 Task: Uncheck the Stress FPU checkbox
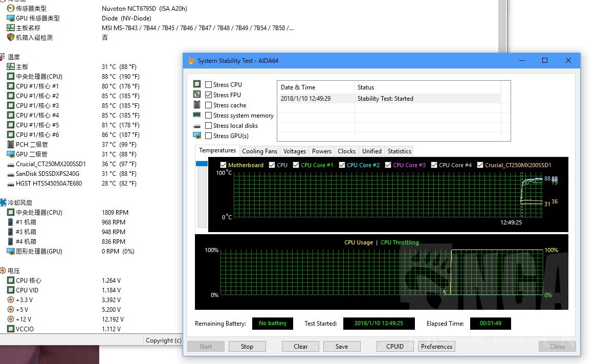(209, 95)
